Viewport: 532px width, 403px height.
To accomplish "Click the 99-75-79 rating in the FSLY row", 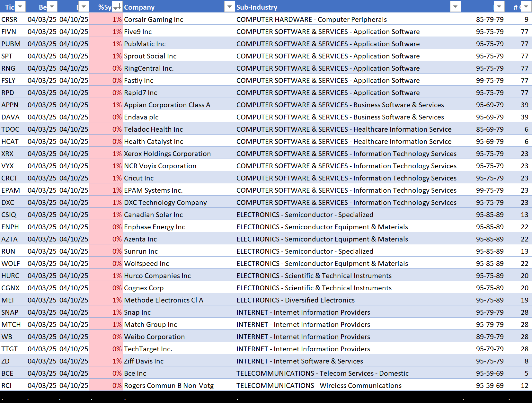I will [x=490, y=81].
